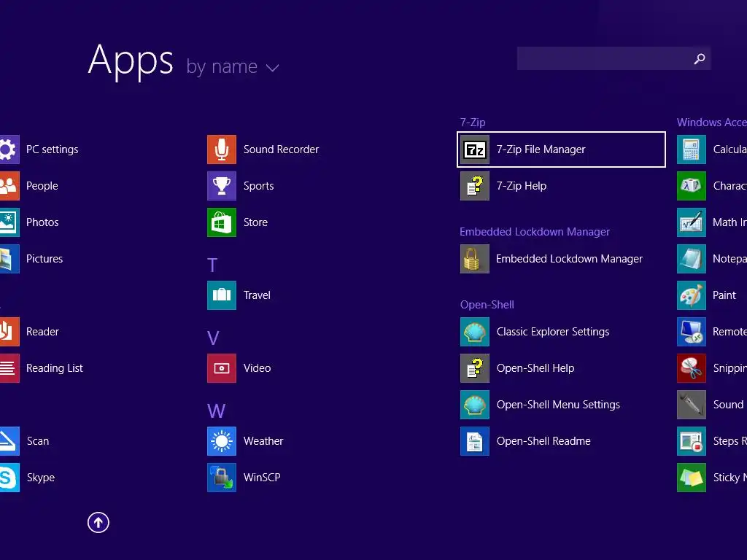Open the desktop Sound Recorder microphone icon
Image resolution: width=747 pixels, height=560 pixels.
[692, 405]
